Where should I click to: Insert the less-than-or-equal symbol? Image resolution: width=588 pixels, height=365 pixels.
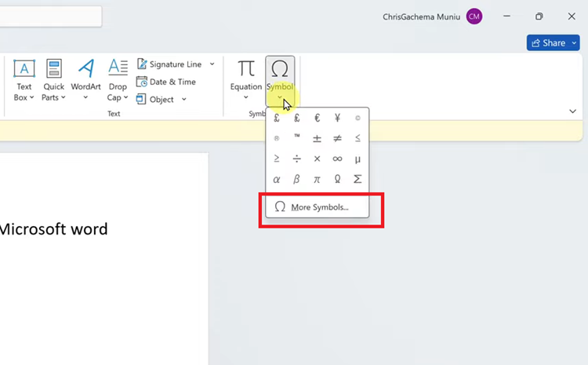358,138
